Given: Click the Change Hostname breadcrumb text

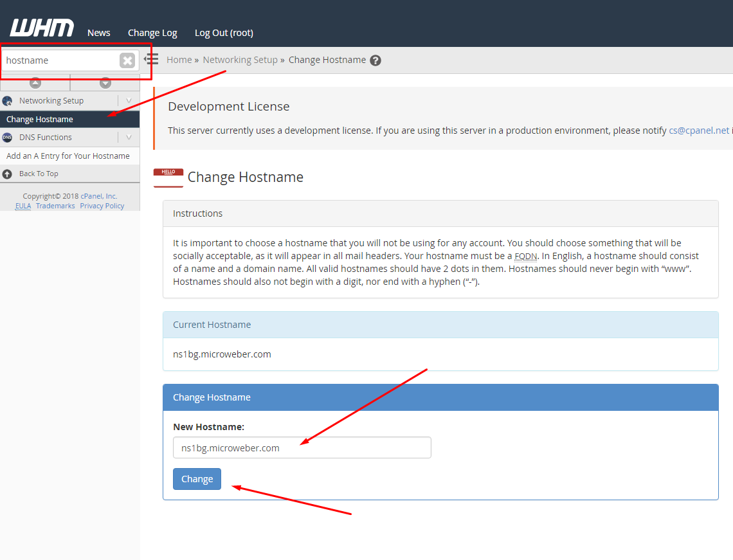Looking at the screenshot, I should 327,60.
